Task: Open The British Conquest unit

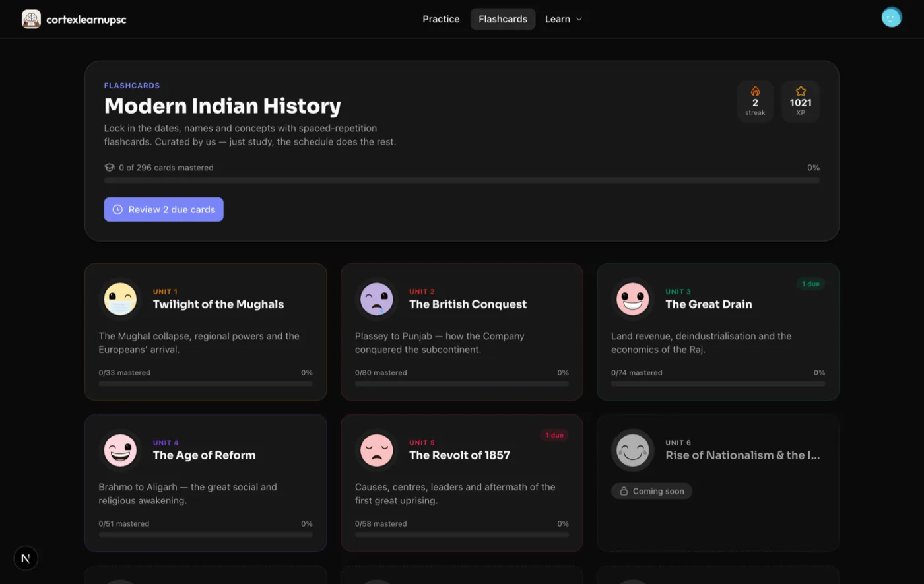Action: click(x=462, y=332)
